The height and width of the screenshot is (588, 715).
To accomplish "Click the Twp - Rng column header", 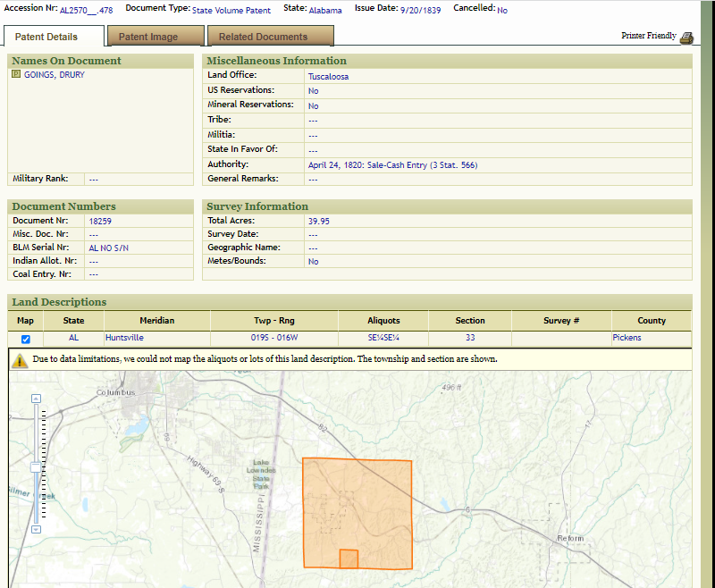I will 274,321.
